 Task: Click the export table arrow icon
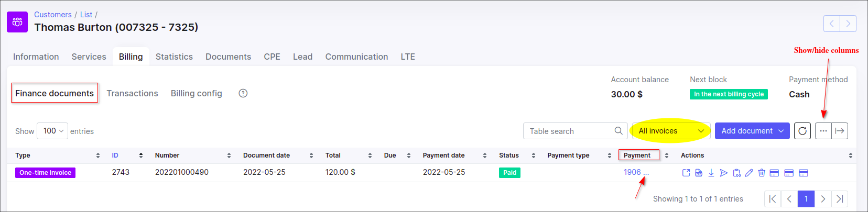click(840, 131)
